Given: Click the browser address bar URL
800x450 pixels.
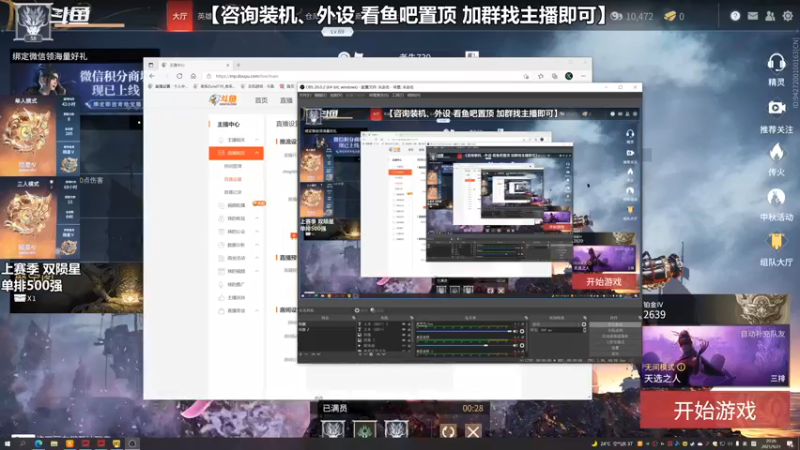Looking at the screenshot, I should [247, 76].
